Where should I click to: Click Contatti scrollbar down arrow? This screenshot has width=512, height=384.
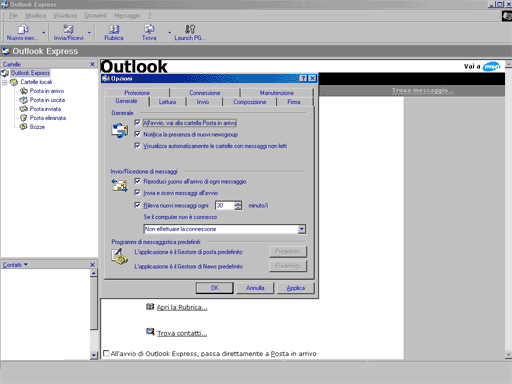tap(94, 355)
